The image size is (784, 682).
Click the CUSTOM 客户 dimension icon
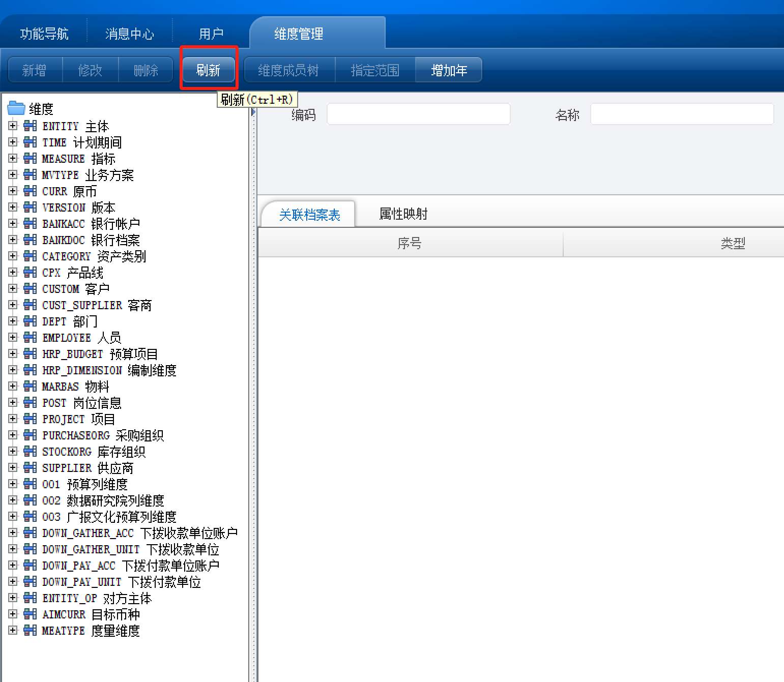[x=31, y=288]
